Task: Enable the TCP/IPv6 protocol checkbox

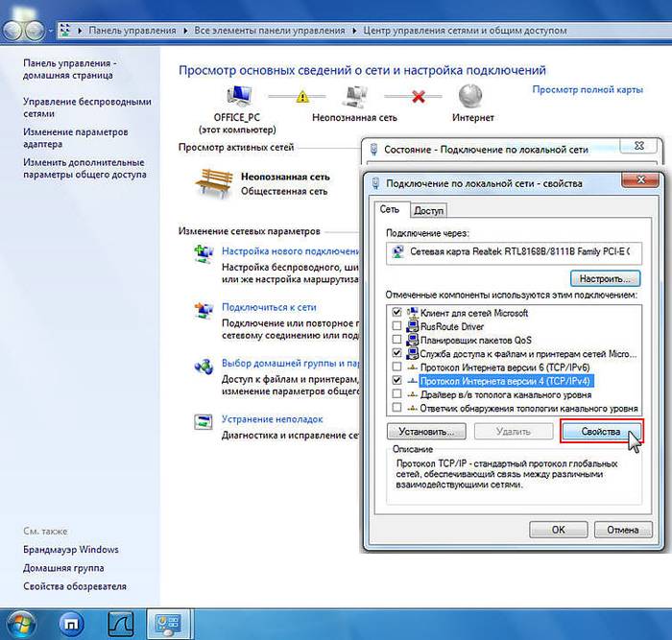Action: pyautogui.click(x=396, y=367)
